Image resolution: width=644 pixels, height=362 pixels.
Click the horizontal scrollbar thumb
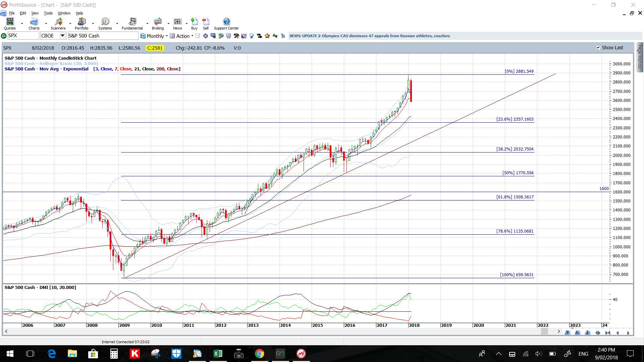coord(544,331)
